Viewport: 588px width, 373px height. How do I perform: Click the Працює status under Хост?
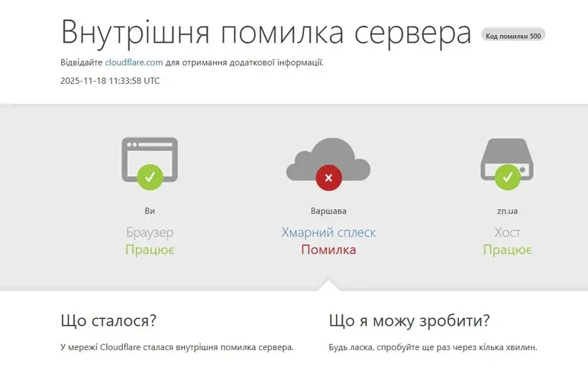click(507, 249)
